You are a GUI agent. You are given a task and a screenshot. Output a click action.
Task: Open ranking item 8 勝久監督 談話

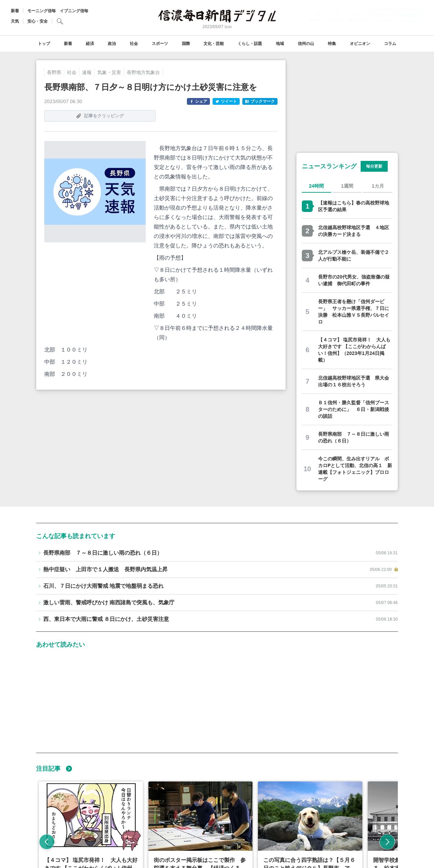point(347,409)
